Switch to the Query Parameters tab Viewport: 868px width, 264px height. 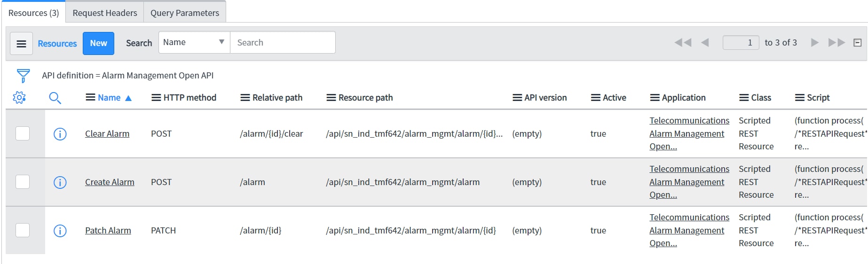pos(185,13)
